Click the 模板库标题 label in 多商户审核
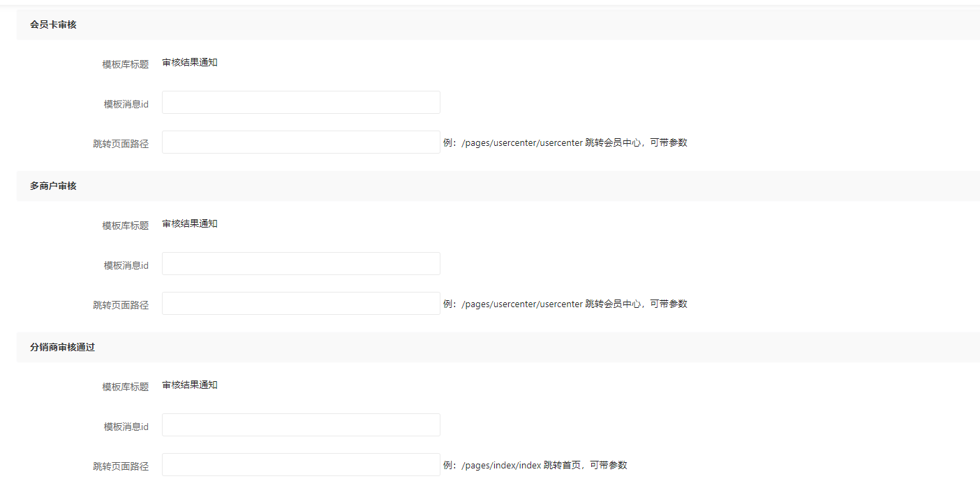This screenshot has height=488, width=980. coord(125,225)
